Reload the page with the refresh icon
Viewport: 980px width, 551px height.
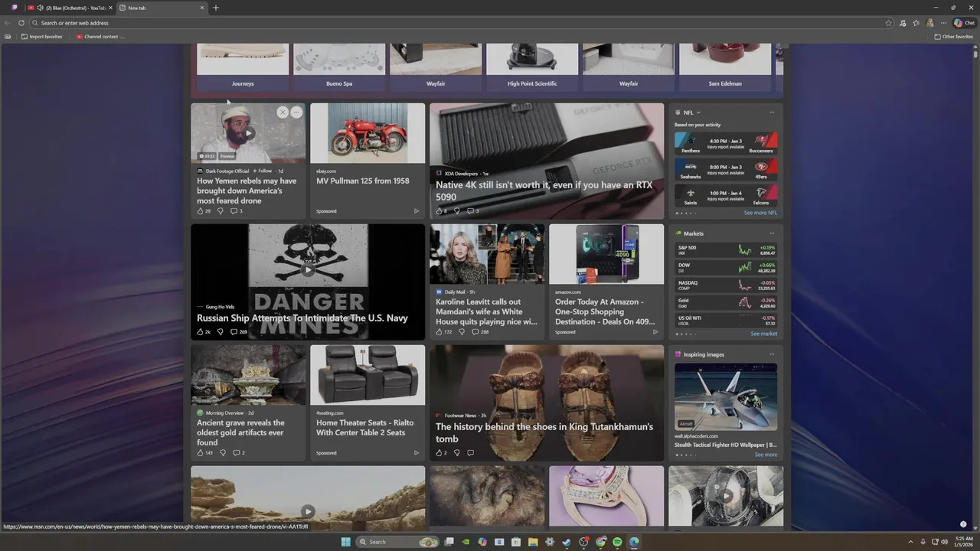(21, 23)
